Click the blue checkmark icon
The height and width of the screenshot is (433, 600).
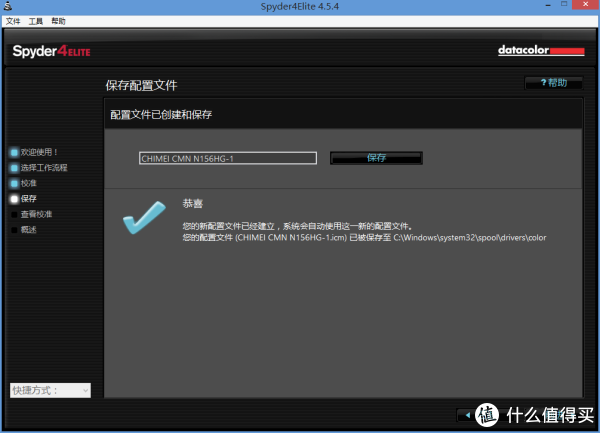pyautogui.click(x=144, y=217)
